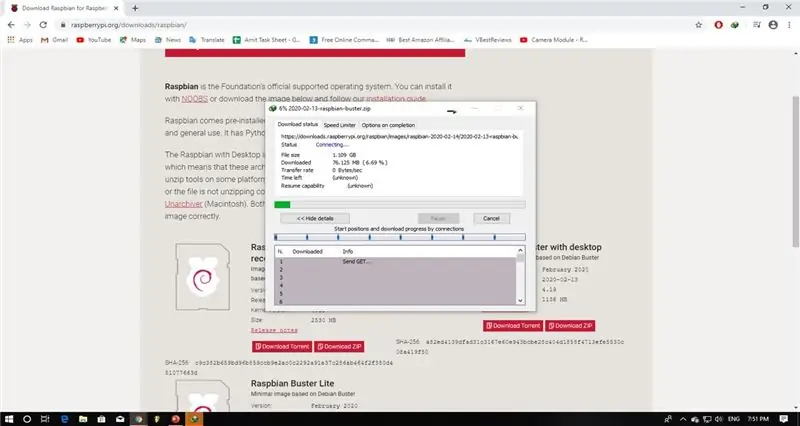This screenshot has height=426, width=800.
Task: Click the Info column header
Action: pyautogui.click(x=347, y=252)
